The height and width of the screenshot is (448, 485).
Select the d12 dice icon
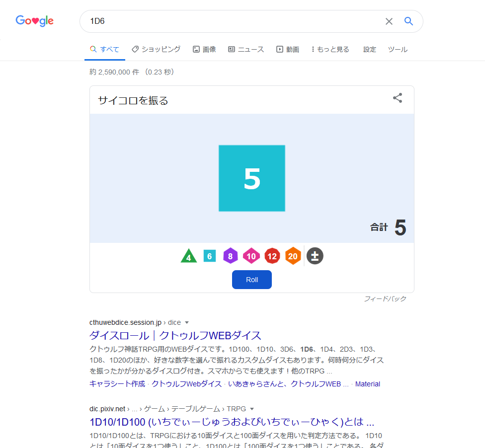point(272,256)
